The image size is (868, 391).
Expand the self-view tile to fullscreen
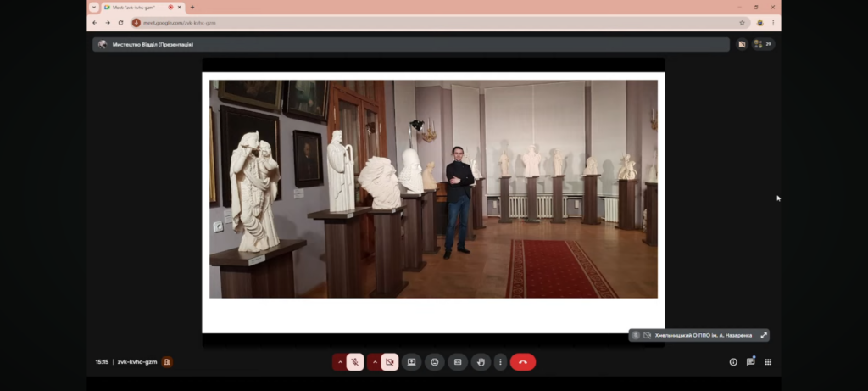point(763,335)
